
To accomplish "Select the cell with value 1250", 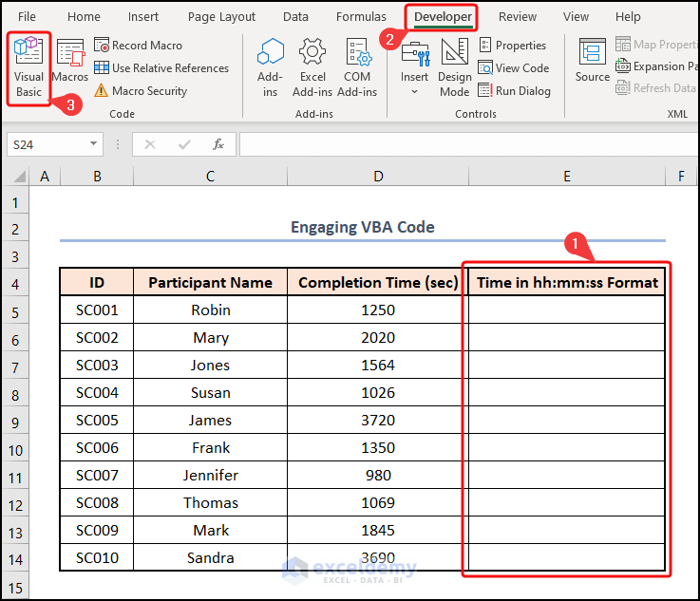I will pyautogui.click(x=378, y=310).
